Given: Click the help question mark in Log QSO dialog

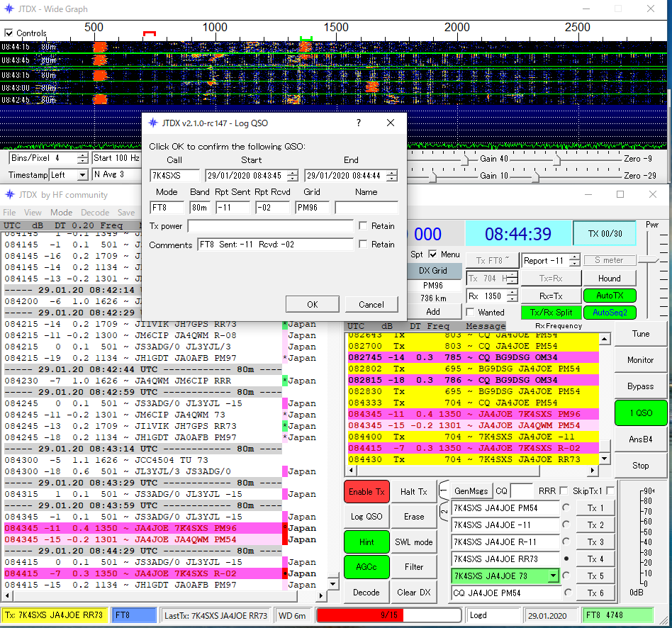Looking at the screenshot, I should tap(358, 123).
